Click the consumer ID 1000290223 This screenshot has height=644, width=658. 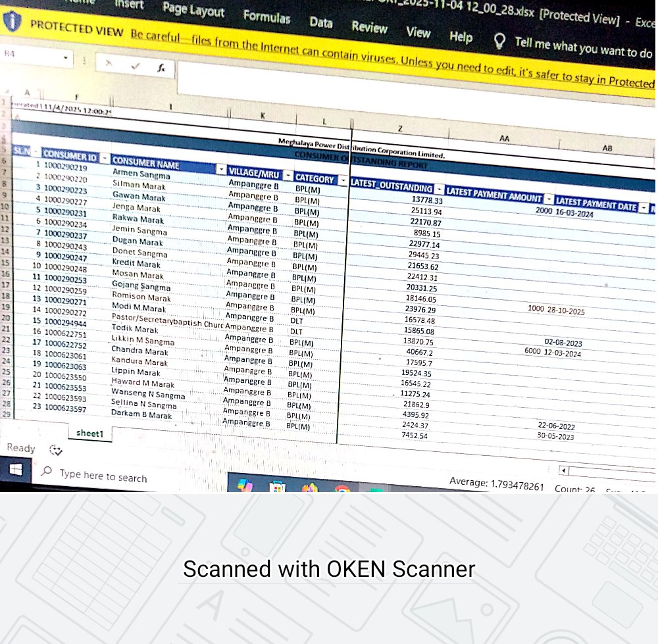(x=65, y=190)
